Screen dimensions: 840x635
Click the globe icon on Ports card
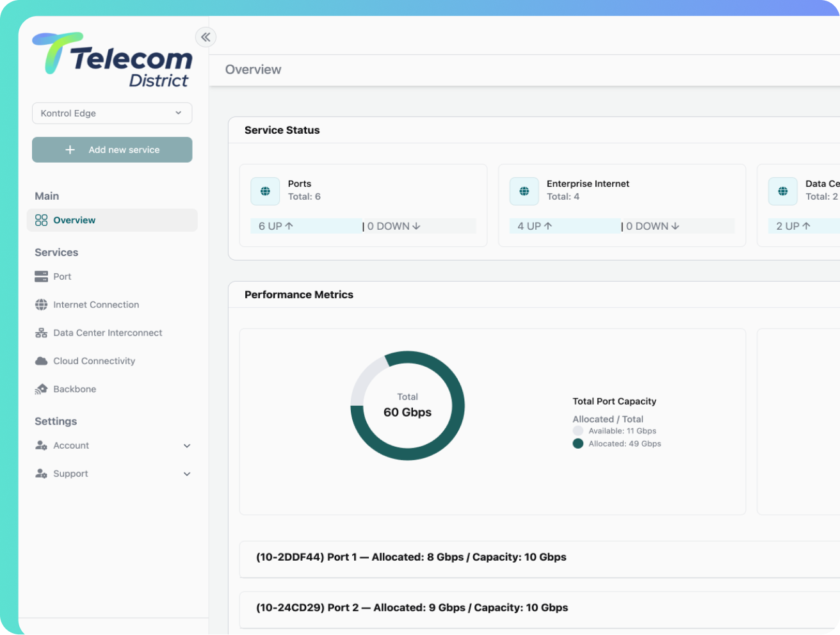(x=264, y=190)
